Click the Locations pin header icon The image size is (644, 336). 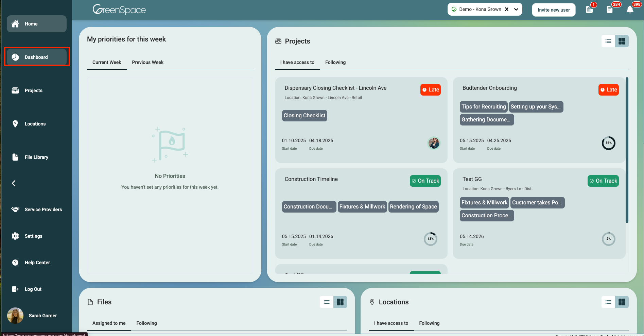coord(372,302)
